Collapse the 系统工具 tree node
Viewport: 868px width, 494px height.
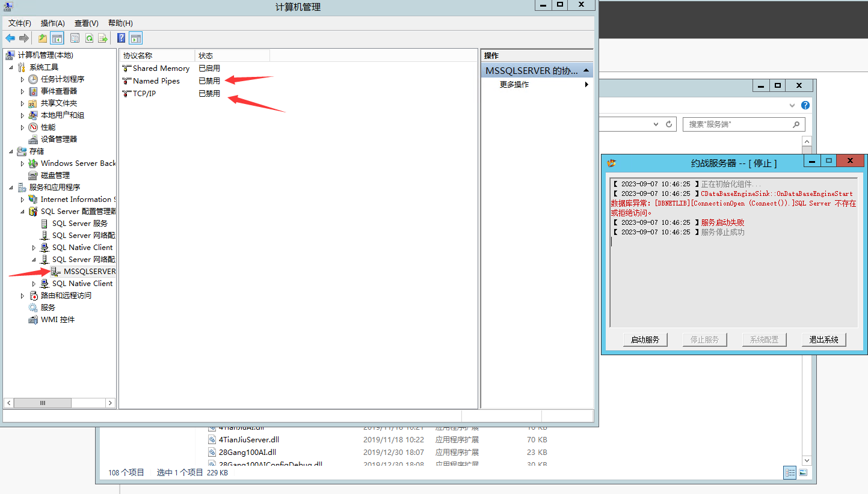click(11, 67)
